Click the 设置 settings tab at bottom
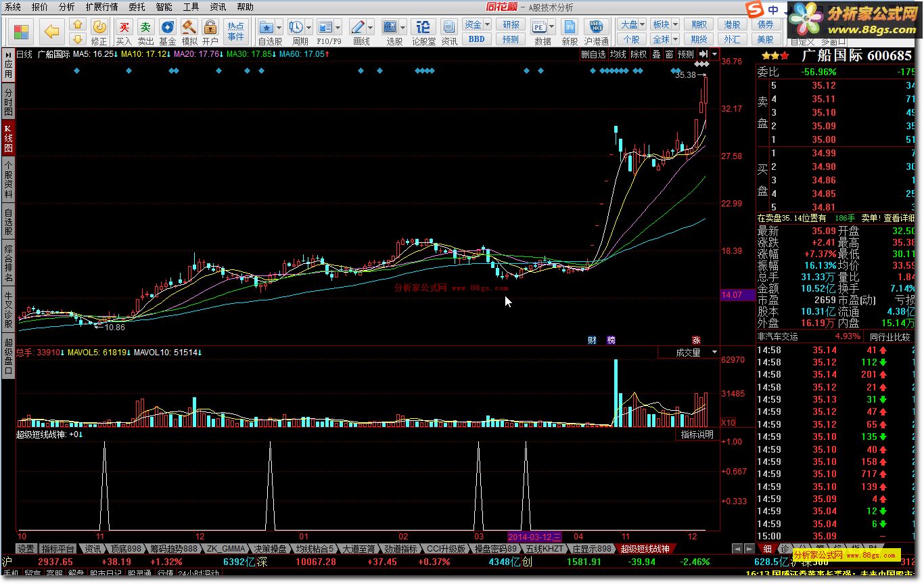The width and height of the screenshot is (924, 584). (26, 549)
